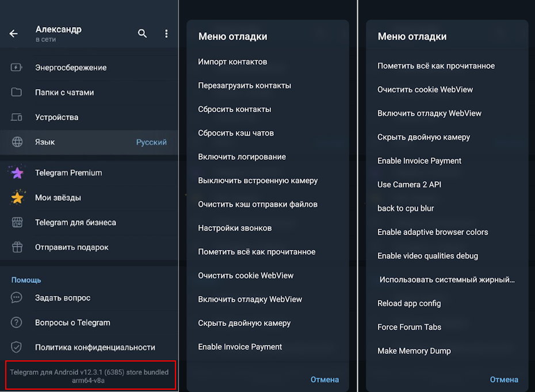Screen dimensions: 535x392
Task: Select Use Camera 2 API
Action: coord(409,185)
